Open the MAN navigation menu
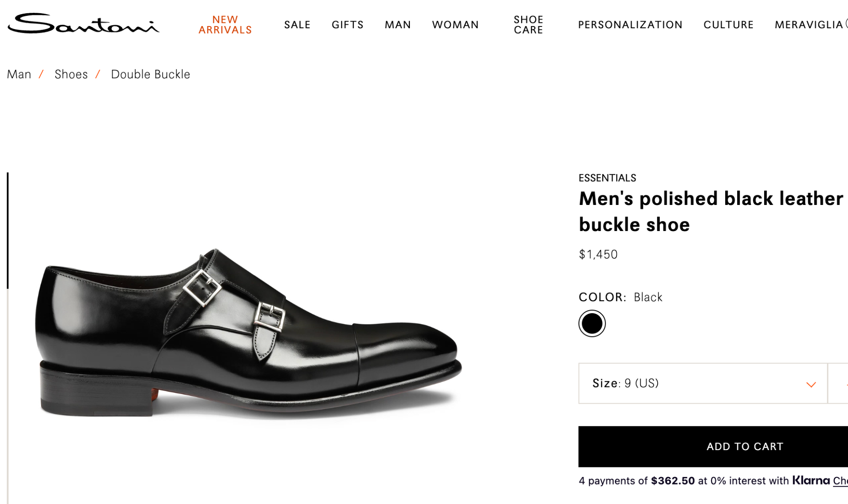The width and height of the screenshot is (848, 504). point(397,25)
